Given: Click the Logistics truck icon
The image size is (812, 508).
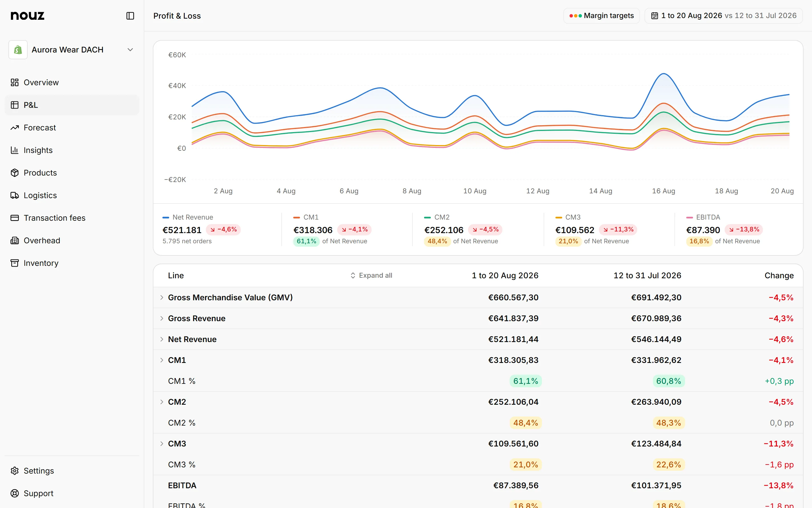Looking at the screenshot, I should pos(14,195).
